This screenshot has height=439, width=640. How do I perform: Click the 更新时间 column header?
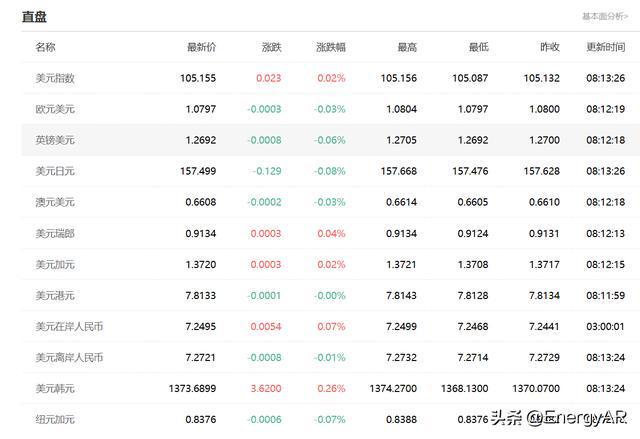click(x=606, y=47)
